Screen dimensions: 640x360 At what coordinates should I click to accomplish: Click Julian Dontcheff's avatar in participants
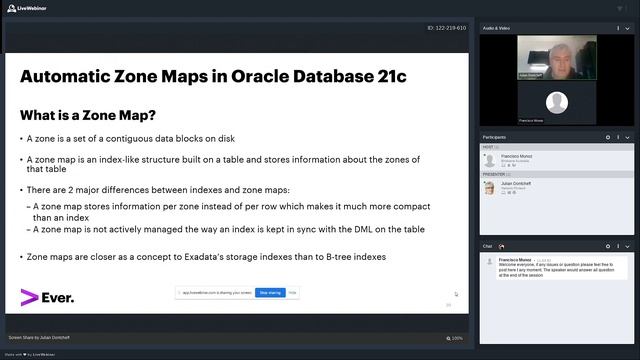pos(489,188)
